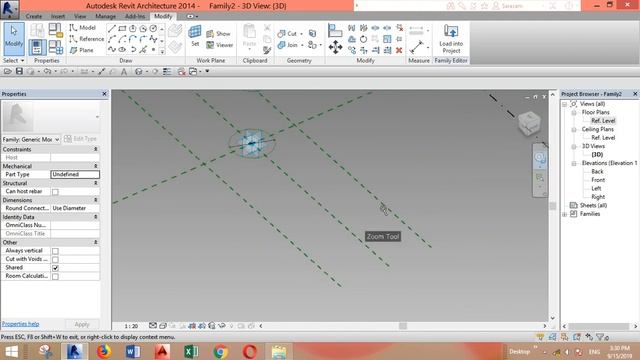Open the Properties help link
This screenshot has height=360, width=640.
click(x=20, y=324)
